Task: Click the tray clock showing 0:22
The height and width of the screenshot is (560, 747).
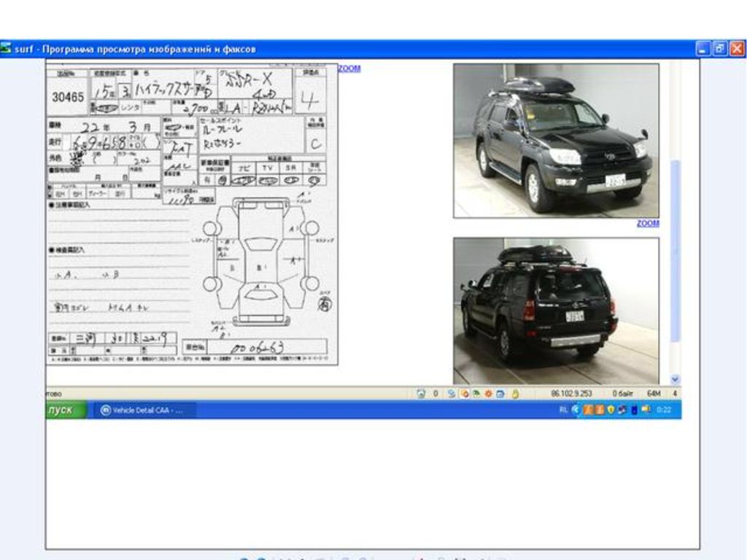Action: [x=664, y=410]
